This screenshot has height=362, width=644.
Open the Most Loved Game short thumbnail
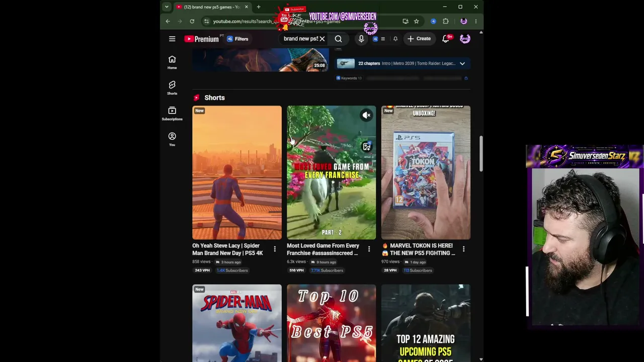click(x=331, y=172)
